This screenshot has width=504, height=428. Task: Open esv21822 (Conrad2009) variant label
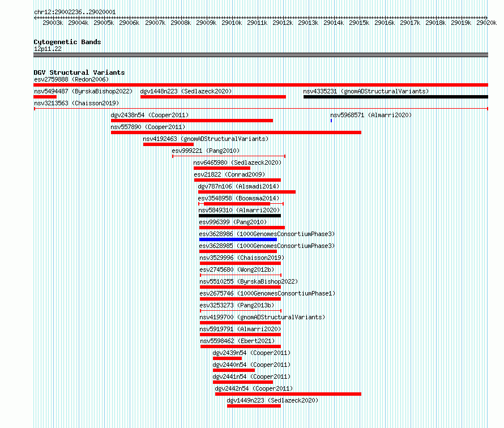(229, 174)
